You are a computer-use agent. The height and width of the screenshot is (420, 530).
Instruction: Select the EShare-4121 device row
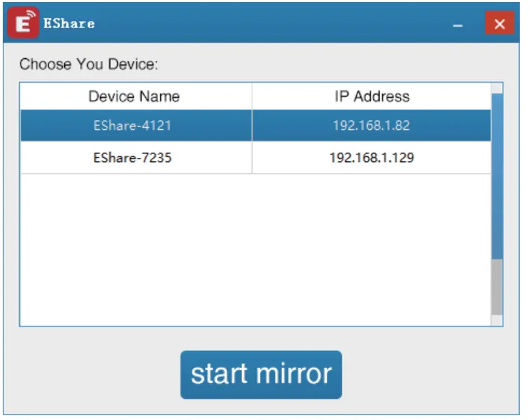tap(133, 126)
